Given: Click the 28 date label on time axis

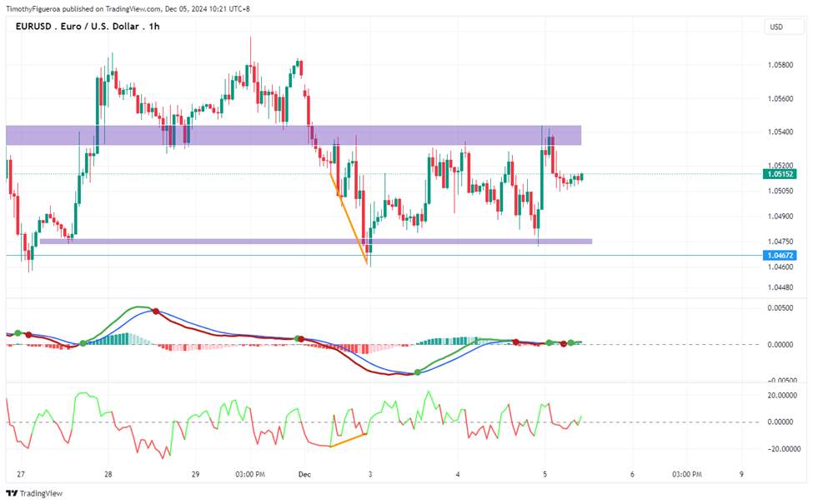Looking at the screenshot, I should tap(108, 475).
